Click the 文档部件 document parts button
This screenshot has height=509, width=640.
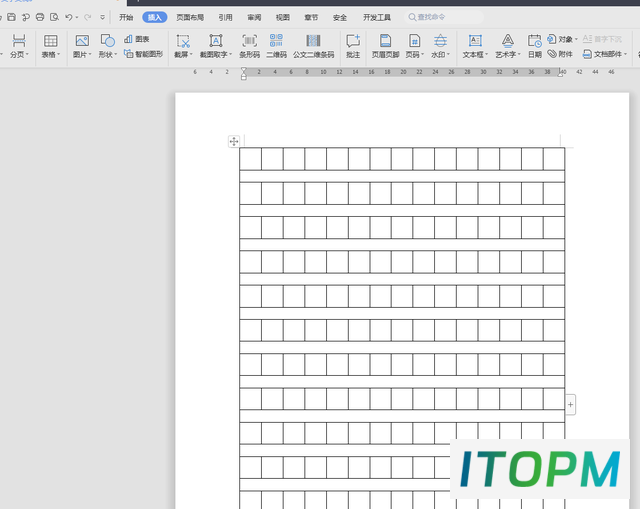point(605,53)
